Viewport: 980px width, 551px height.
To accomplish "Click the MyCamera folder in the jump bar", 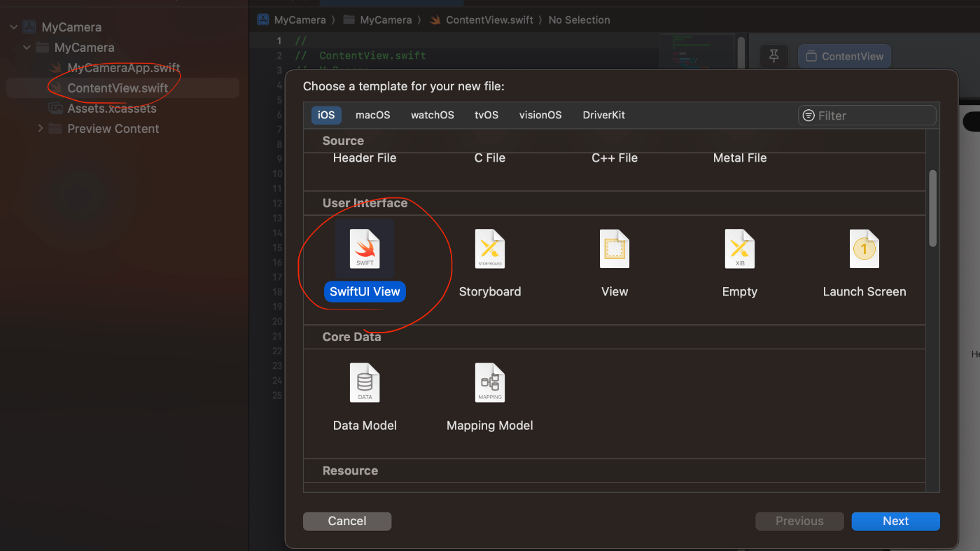I will click(x=377, y=20).
